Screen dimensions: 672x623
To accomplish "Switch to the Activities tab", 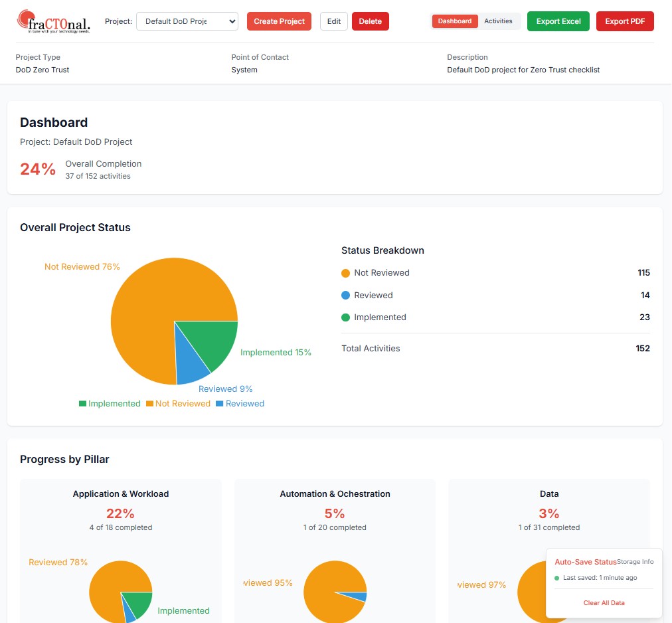I will coord(498,21).
